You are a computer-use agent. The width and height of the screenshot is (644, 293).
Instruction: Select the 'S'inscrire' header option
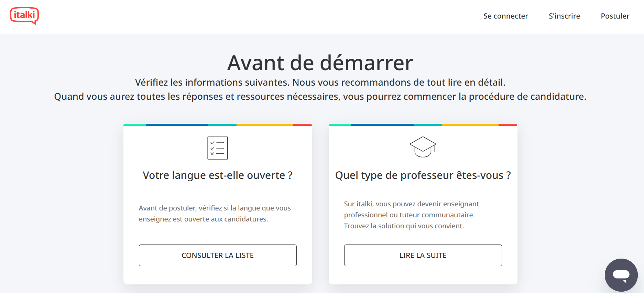[564, 16]
